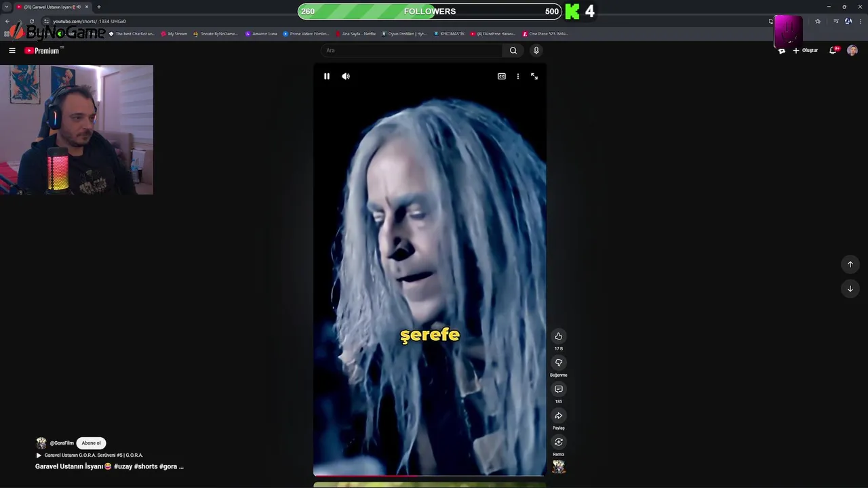Open the browser media control icon
The height and width of the screenshot is (488, 868).
pyautogui.click(x=835, y=21)
